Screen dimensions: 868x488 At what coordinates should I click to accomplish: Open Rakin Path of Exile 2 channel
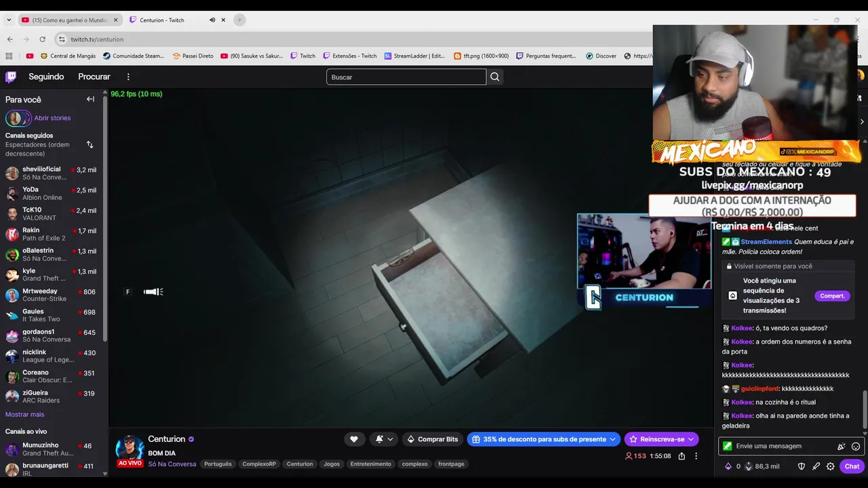coord(52,234)
